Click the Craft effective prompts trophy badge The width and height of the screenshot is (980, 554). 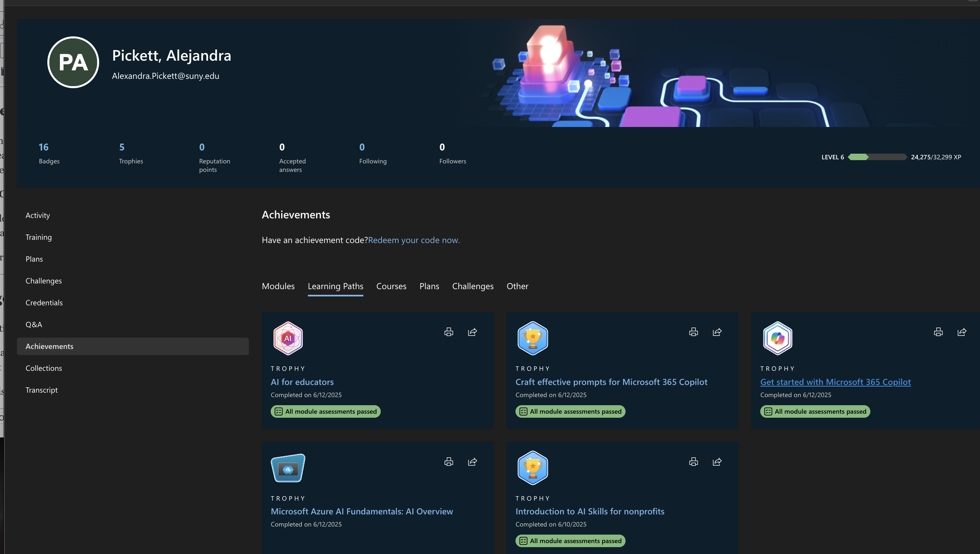coord(533,338)
